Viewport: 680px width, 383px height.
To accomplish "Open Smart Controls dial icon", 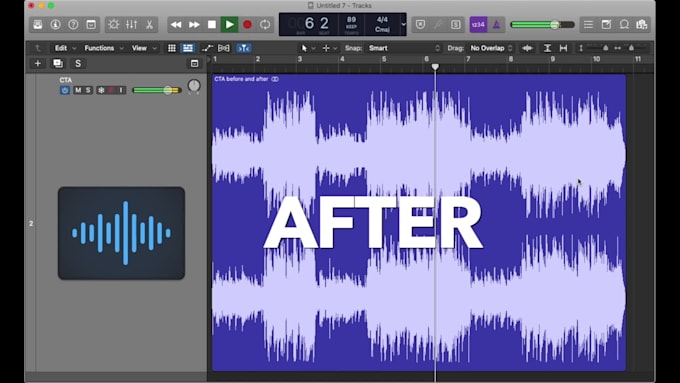I will pos(114,25).
